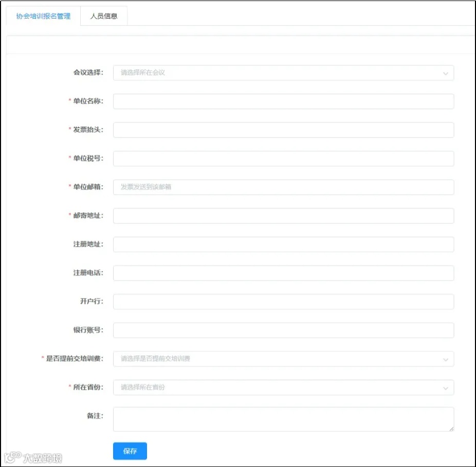Click chevron arrow of 所在省份 select
The height and width of the screenshot is (467, 476).
click(x=445, y=388)
